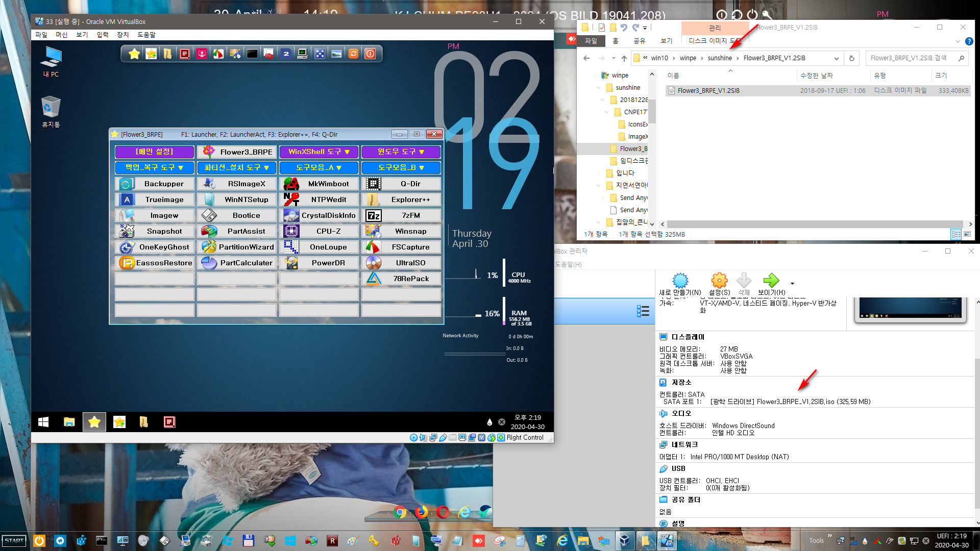Viewport: 980px width, 551px height.
Task: Launch MkWimboot tool
Action: point(319,184)
